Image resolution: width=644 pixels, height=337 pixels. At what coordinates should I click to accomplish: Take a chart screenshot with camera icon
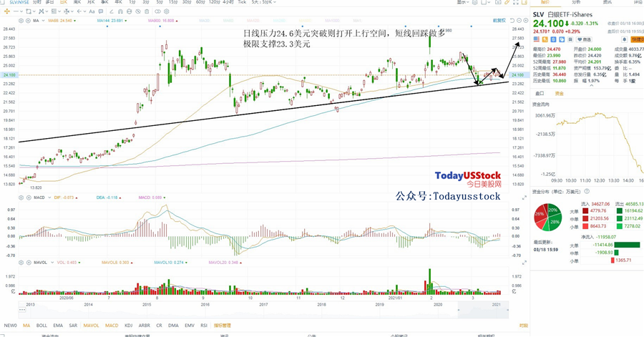(x=498, y=2)
